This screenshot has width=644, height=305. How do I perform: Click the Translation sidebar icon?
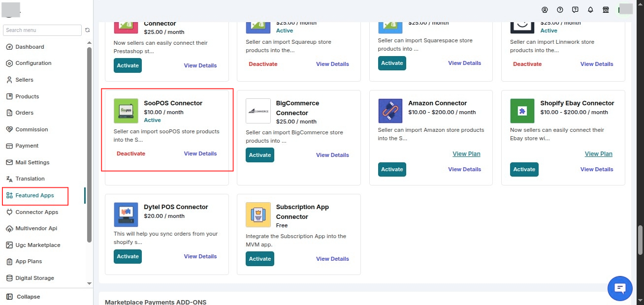(9, 179)
